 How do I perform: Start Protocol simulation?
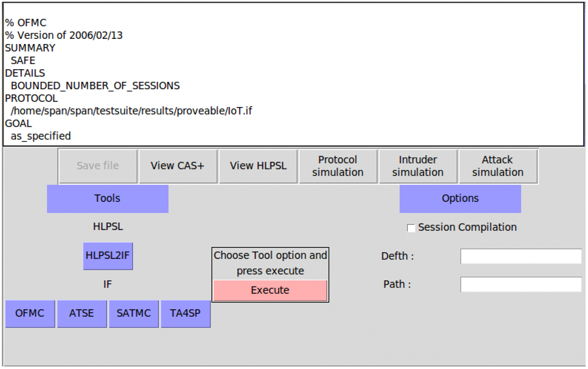[x=338, y=166]
